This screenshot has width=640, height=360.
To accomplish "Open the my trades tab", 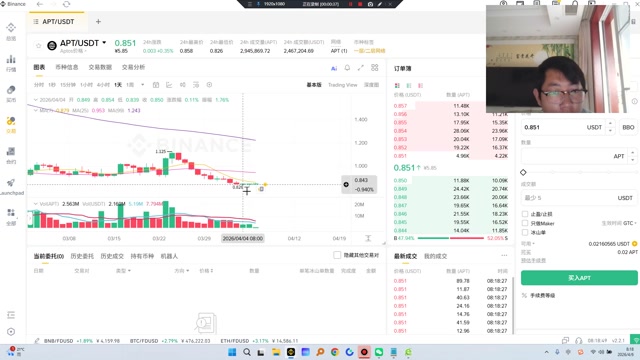I will pyautogui.click(x=436, y=256).
